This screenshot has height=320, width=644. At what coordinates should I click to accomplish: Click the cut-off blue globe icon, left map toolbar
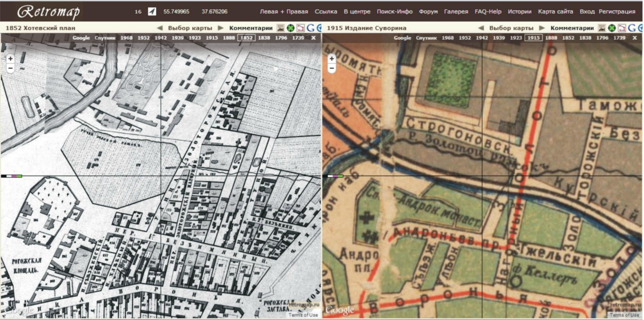pos(319,28)
